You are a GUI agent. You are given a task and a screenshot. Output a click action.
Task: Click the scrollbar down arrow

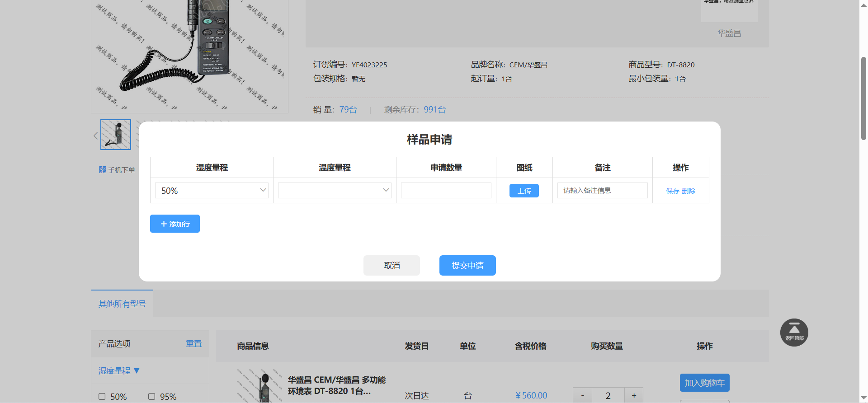(x=863, y=398)
